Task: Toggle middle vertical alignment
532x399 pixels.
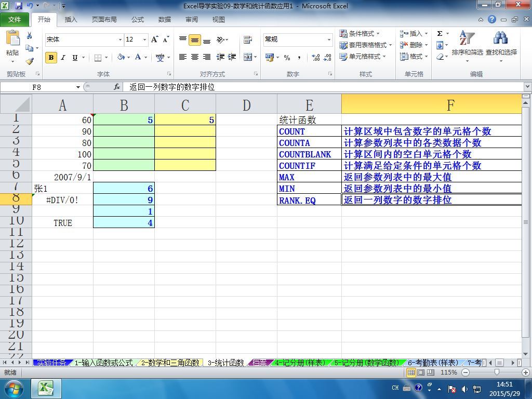Action: 195,39
